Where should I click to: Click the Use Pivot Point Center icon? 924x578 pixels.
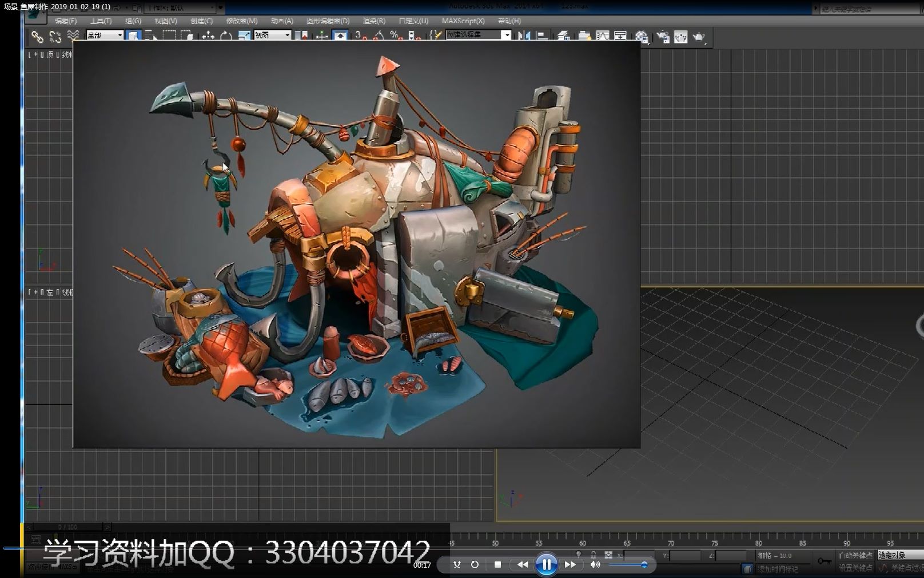[x=301, y=36]
